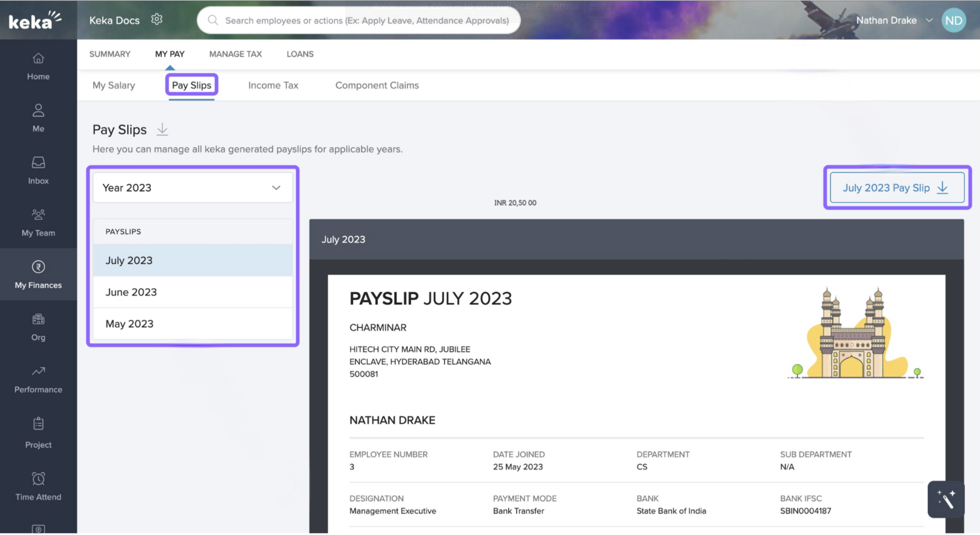
Task: Switch to the Manage Tax tab
Action: pyautogui.click(x=236, y=54)
